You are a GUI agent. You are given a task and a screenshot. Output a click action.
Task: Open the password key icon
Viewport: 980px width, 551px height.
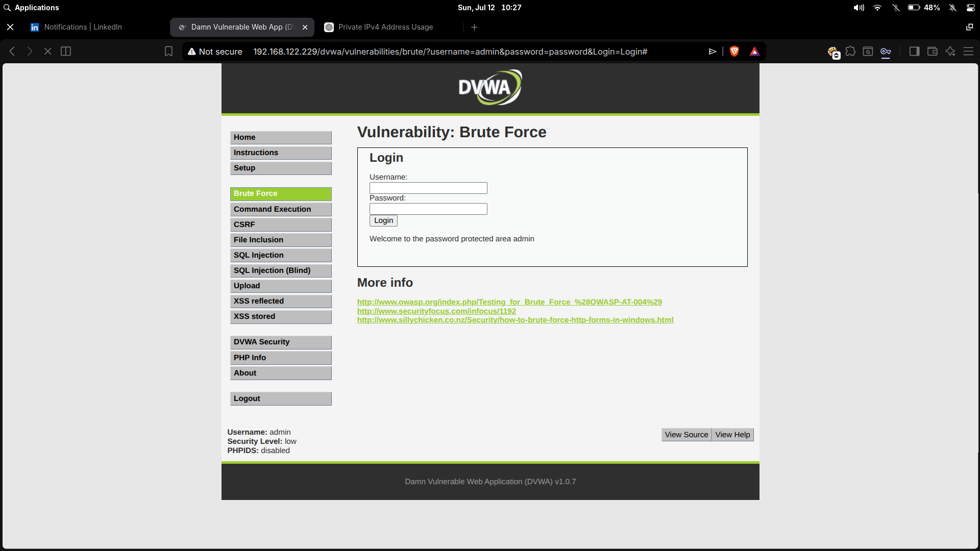pos(886,52)
